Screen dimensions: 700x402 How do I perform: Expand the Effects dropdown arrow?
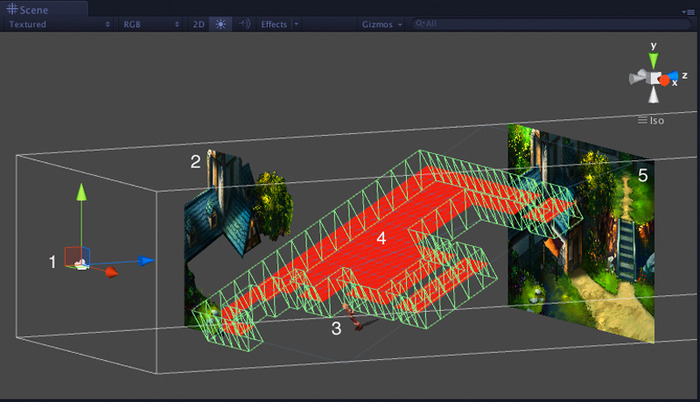pyautogui.click(x=296, y=24)
